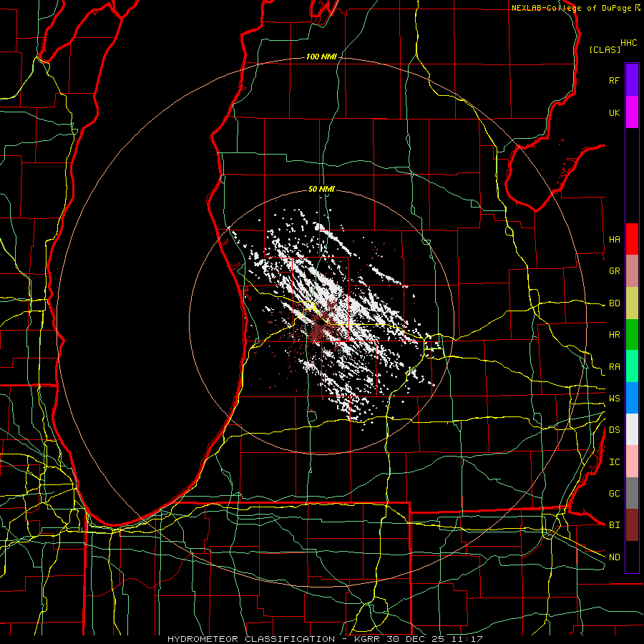Click the WS legend label
644x644 pixels.
pyautogui.click(x=614, y=398)
